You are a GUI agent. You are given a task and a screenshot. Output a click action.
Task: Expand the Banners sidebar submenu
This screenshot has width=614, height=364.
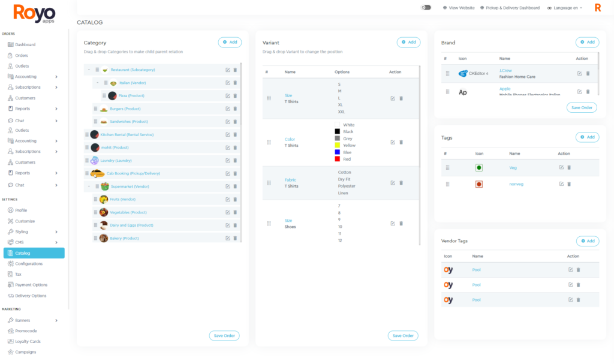[x=56, y=320]
